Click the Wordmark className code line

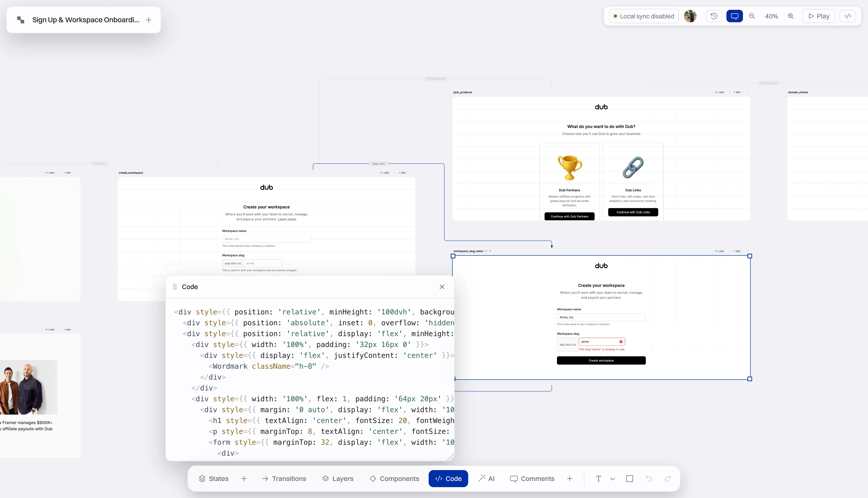coord(269,366)
